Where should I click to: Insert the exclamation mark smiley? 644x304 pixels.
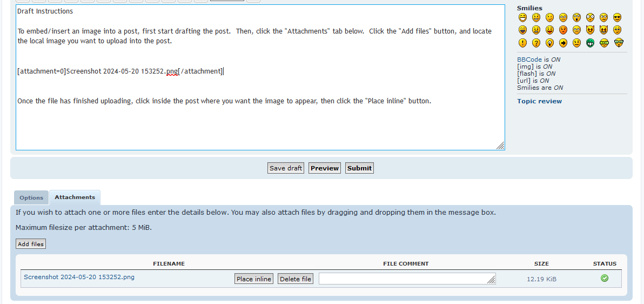pos(522,43)
